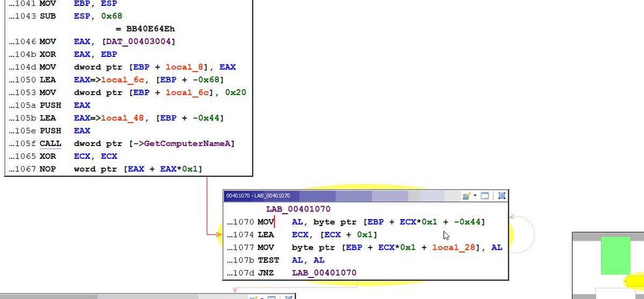Click MOV mnemonic at address 1070

[x=266, y=222]
